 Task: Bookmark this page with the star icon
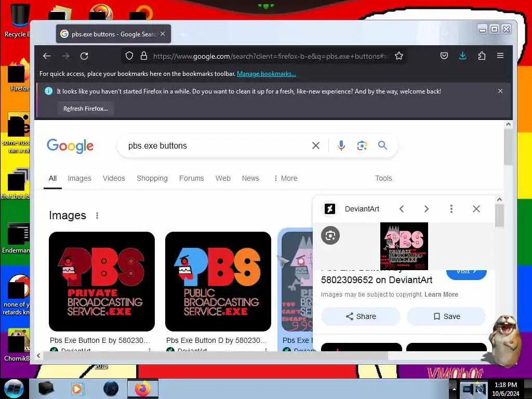point(399,56)
